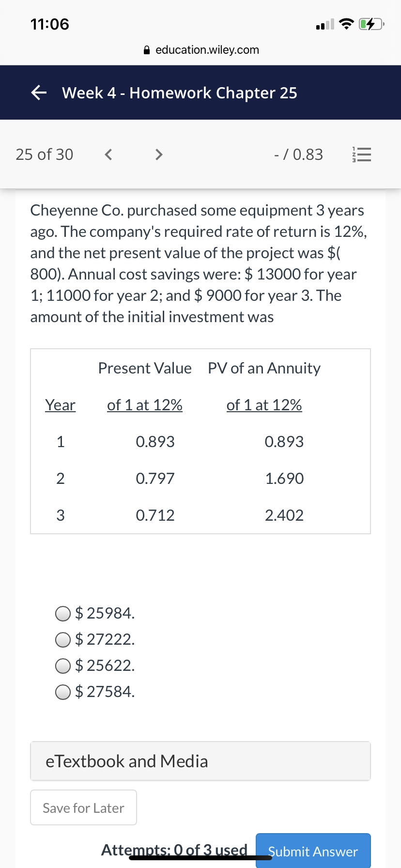Tap the 25 of 30 question counter
The height and width of the screenshot is (868, 401).
[x=45, y=155]
